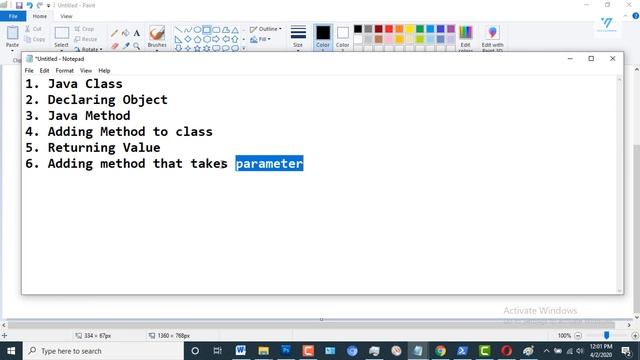Expand the Shapes gallery more arrow
This screenshot has height=360, width=640.
click(244, 48)
